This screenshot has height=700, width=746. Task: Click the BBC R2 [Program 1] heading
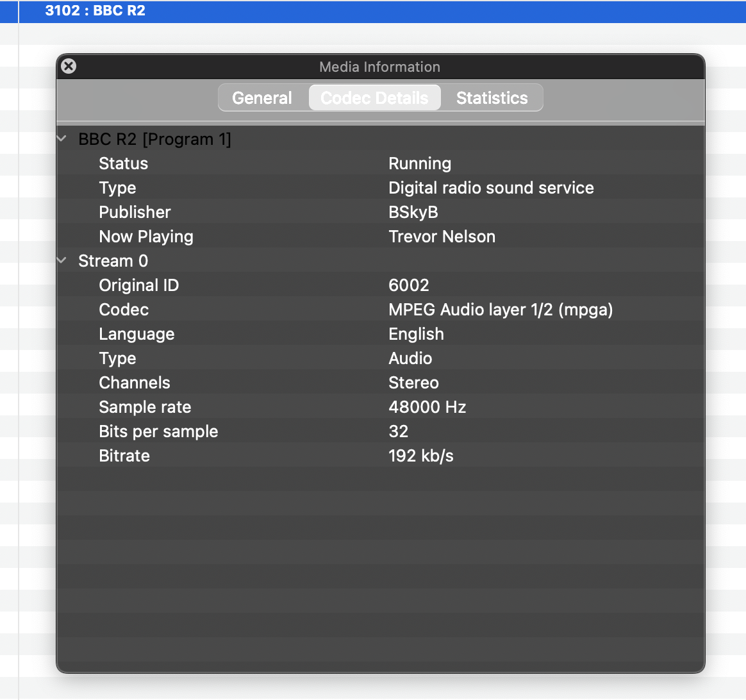coord(154,139)
